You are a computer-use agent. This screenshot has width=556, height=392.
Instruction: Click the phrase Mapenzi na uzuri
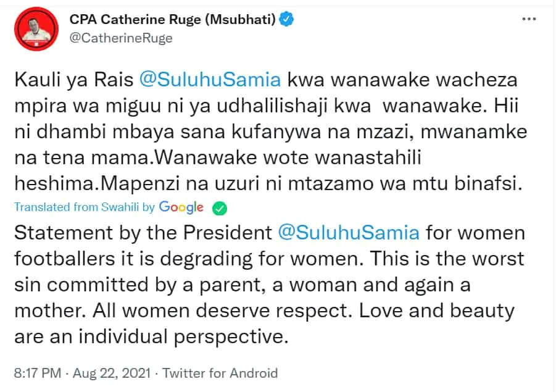(x=176, y=184)
